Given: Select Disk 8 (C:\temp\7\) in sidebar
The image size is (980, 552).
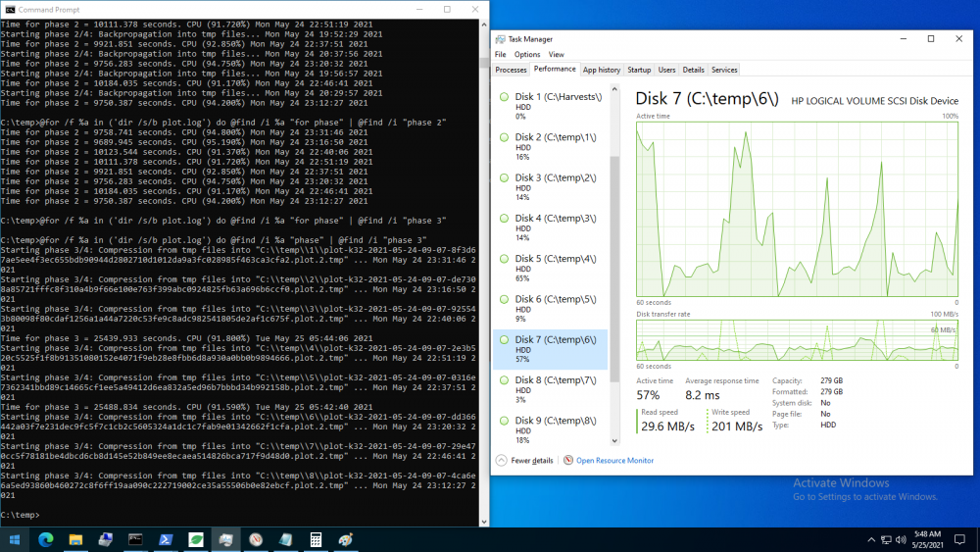Looking at the screenshot, I should 551,390.
